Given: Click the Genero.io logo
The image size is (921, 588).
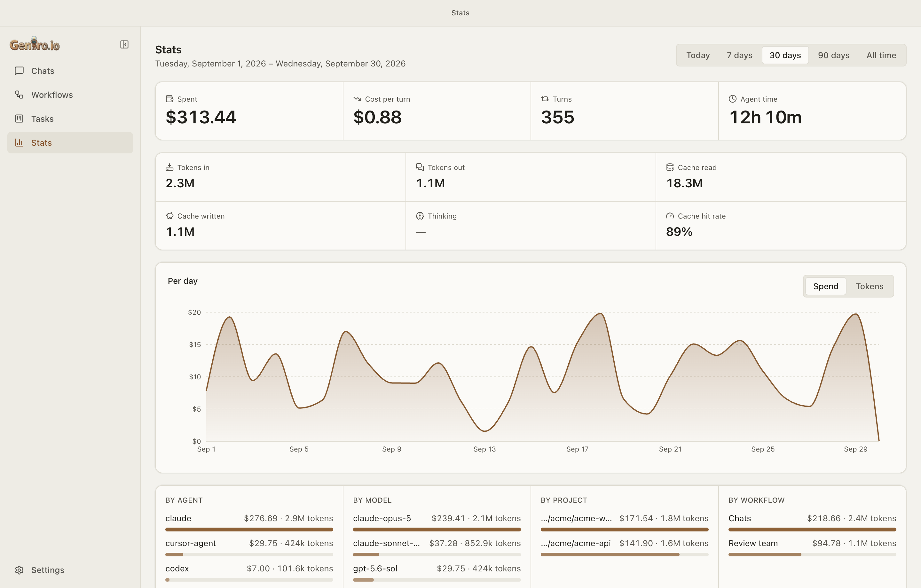Looking at the screenshot, I should 35,44.
